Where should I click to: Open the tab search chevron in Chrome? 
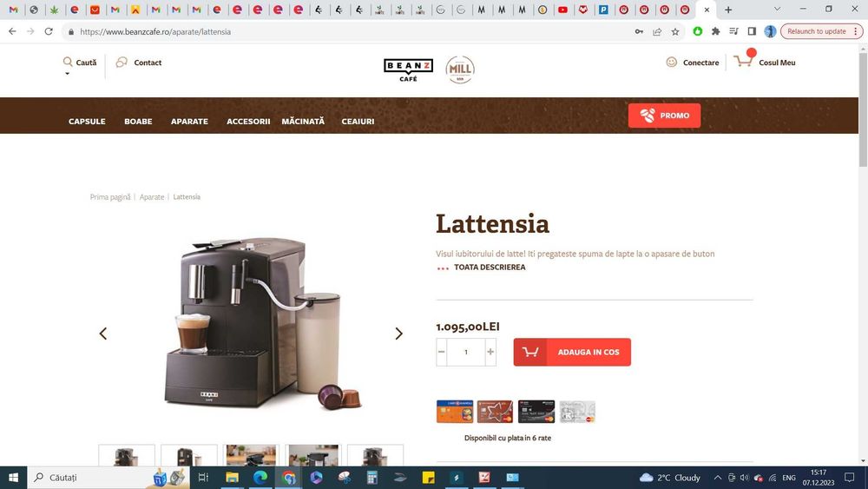(x=777, y=10)
